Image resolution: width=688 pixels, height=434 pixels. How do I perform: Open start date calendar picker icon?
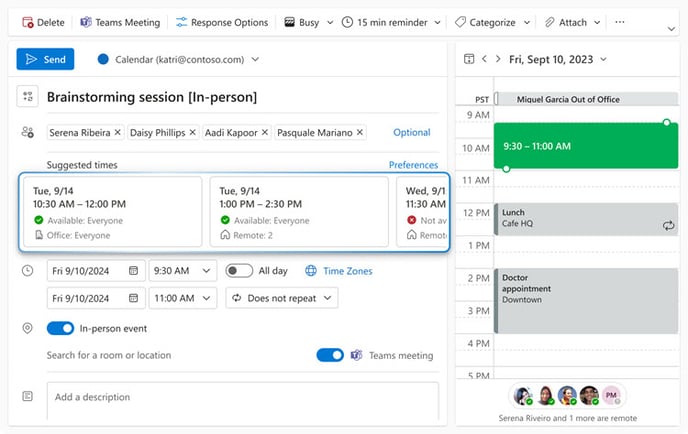click(133, 271)
